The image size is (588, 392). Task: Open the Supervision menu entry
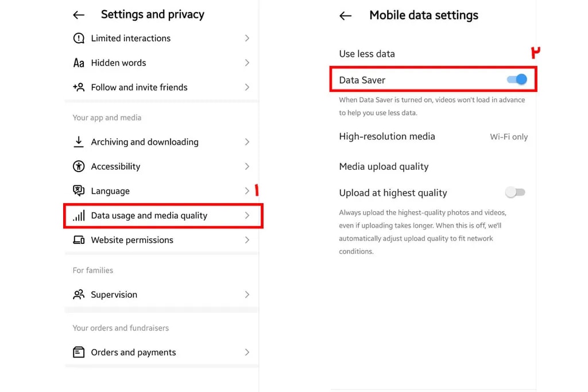point(114,294)
